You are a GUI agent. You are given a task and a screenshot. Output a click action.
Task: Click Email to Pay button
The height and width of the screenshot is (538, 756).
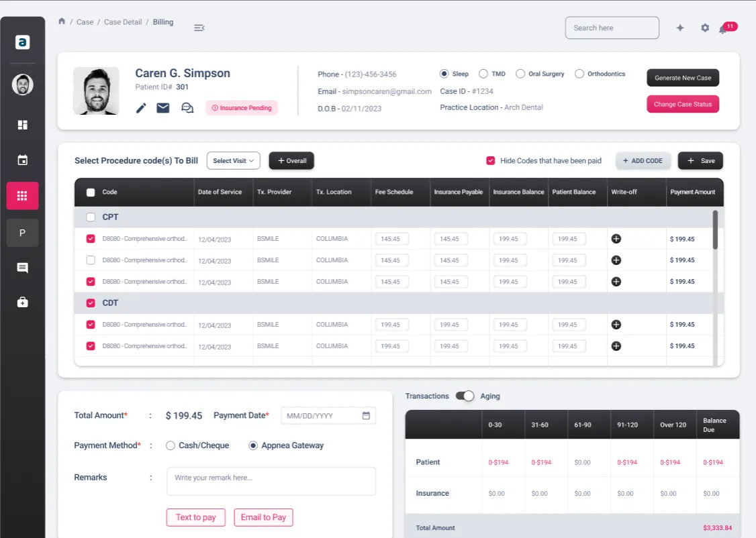[x=263, y=517]
